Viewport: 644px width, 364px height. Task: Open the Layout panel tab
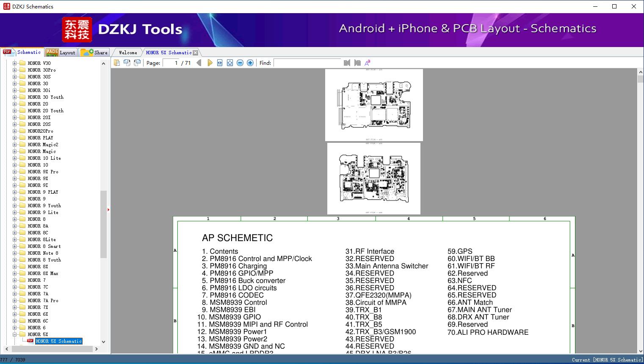[x=61, y=53]
